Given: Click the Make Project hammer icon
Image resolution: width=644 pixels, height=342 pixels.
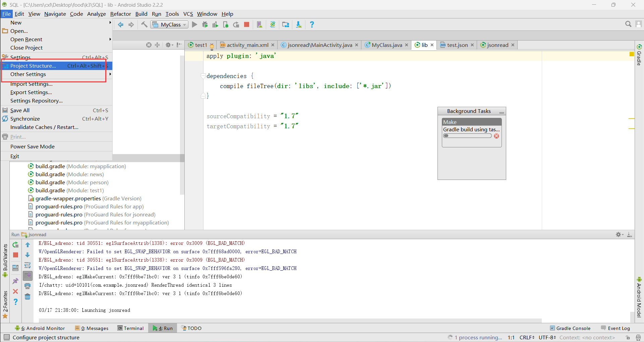Looking at the screenshot, I should 144,24.
